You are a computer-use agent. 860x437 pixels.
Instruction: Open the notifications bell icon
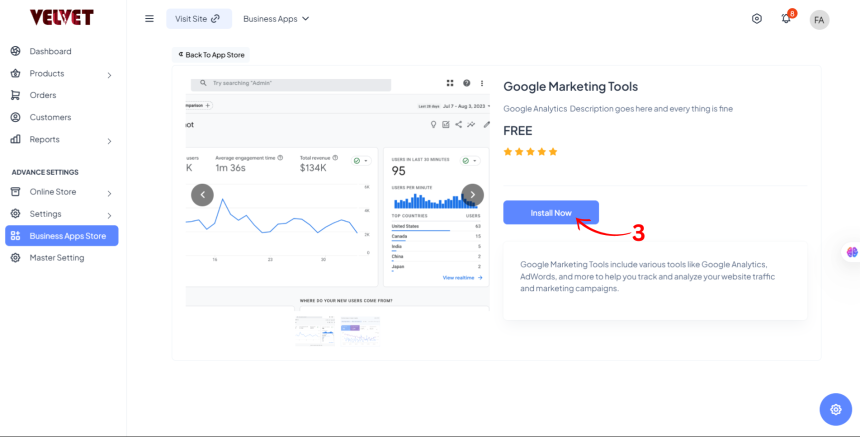click(x=786, y=19)
